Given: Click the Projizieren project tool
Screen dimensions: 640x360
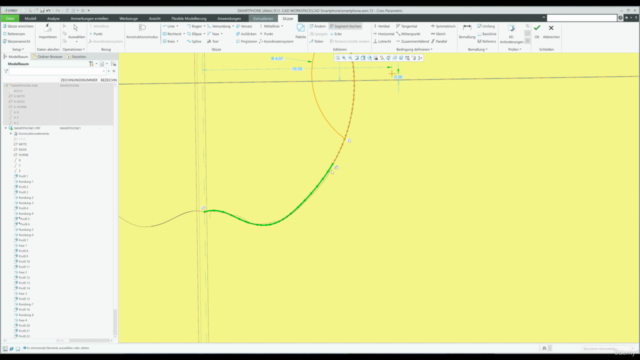Looking at the screenshot, I should click(247, 41).
